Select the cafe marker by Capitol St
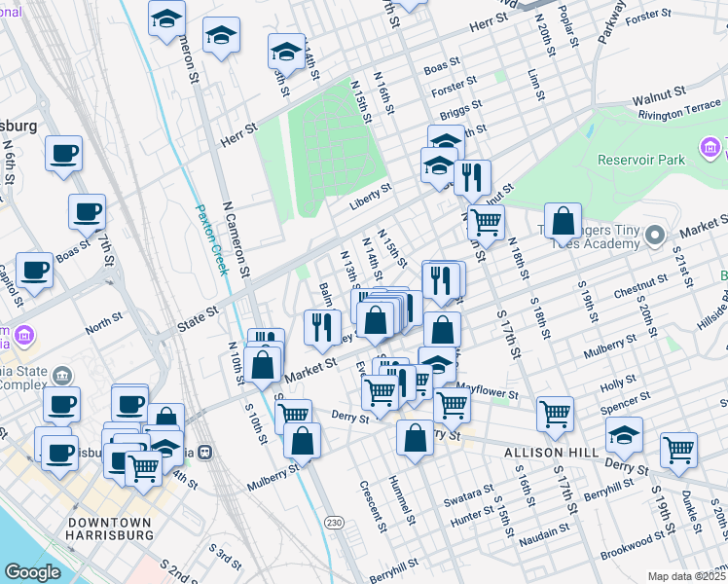Screen dimensions: 728x584 tap(34, 273)
